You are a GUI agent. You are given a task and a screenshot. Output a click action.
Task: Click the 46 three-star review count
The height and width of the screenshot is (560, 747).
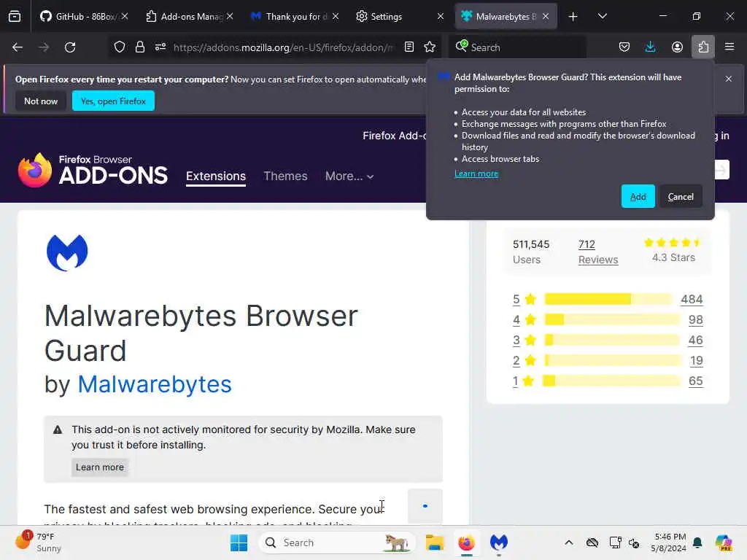click(695, 340)
